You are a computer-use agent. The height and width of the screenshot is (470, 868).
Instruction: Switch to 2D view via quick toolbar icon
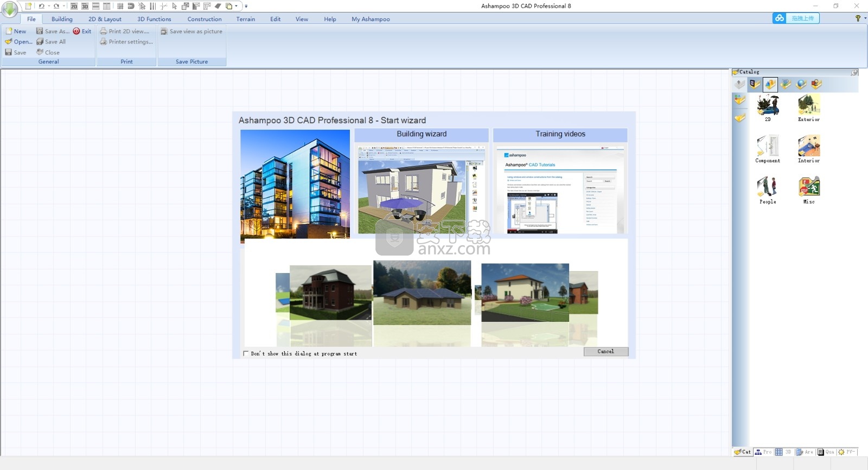[x=74, y=7]
